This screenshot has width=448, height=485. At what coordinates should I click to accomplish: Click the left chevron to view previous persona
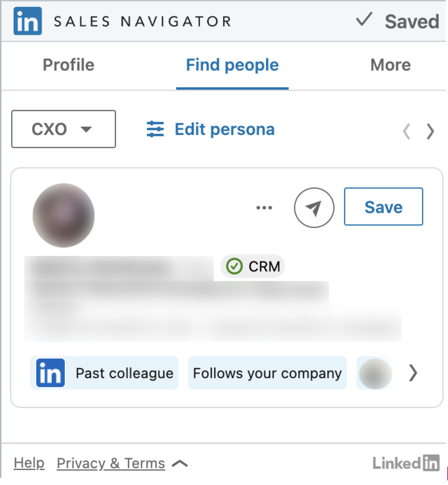point(407,131)
